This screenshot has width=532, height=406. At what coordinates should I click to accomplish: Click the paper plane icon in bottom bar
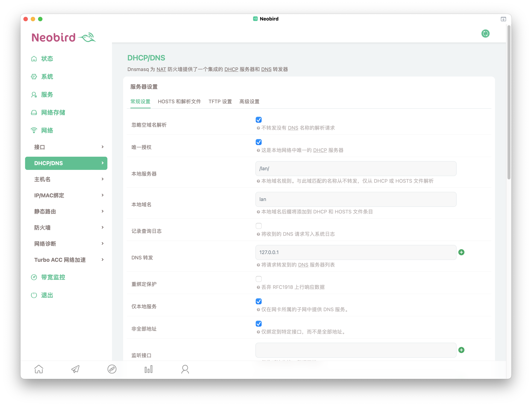pyautogui.click(x=75, y=369)
